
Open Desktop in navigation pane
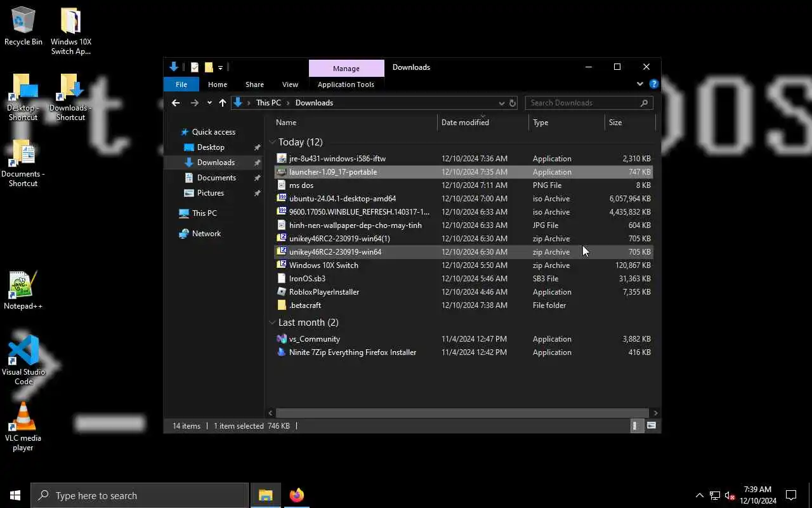point(211,147)
